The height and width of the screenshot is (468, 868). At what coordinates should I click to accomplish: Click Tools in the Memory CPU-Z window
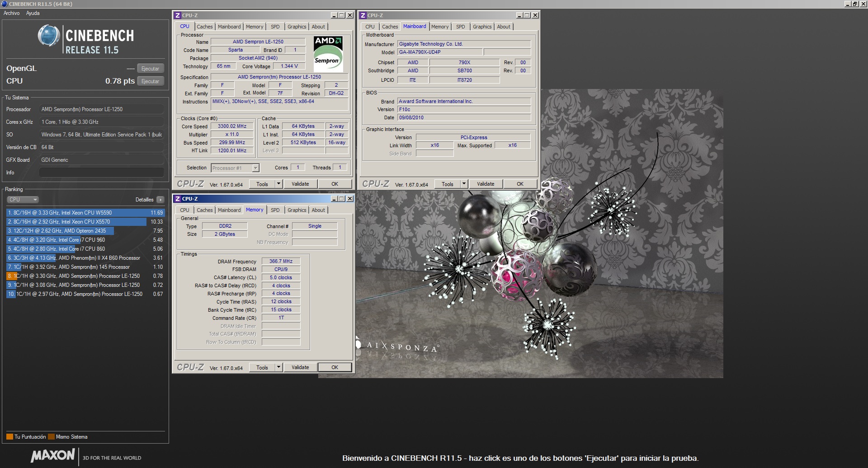tap(262, 367)
